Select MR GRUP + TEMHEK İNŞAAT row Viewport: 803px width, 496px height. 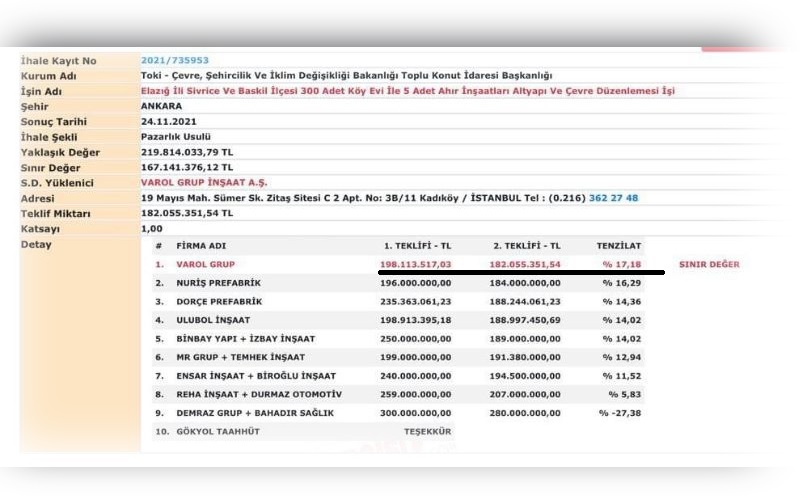(x=398, y=357)
